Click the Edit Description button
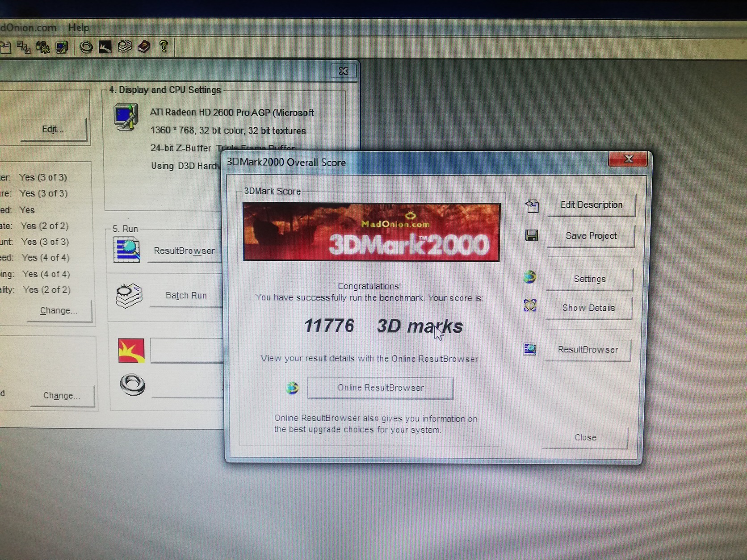Viewport: 747px width, 560px height. (591, 205)
